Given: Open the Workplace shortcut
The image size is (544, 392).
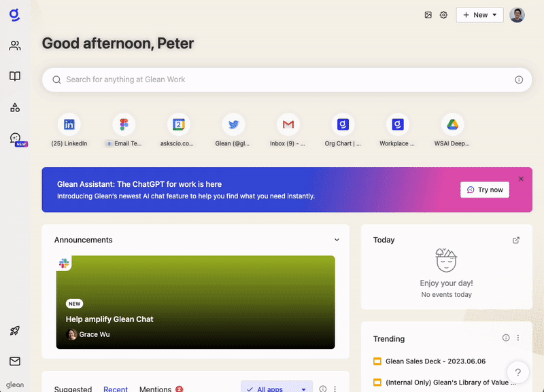Looking at the screenshot, I should (x=398, y=130).
